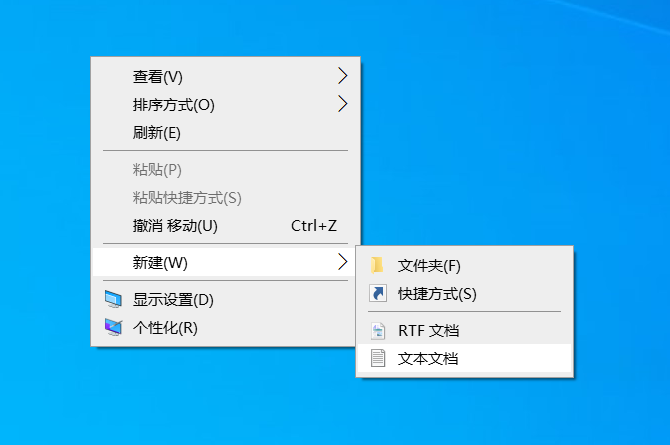Image resolution: width=670 pixels, height=445 pixels.
Task: Choose the 个性化(R) text label
Action: tap(165, 327)
